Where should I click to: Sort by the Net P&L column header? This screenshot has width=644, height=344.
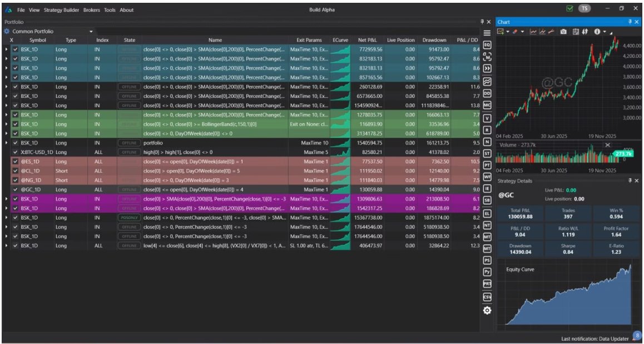367,40
